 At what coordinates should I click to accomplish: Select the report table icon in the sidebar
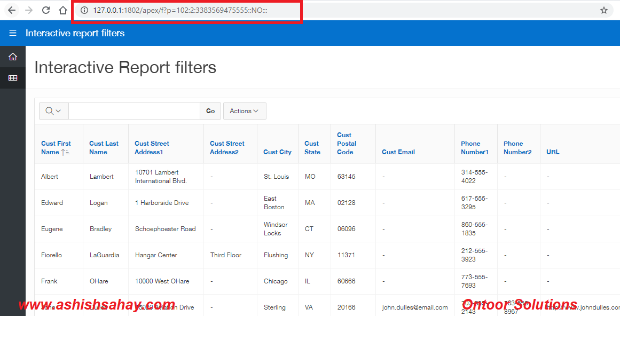pos(13,78)
